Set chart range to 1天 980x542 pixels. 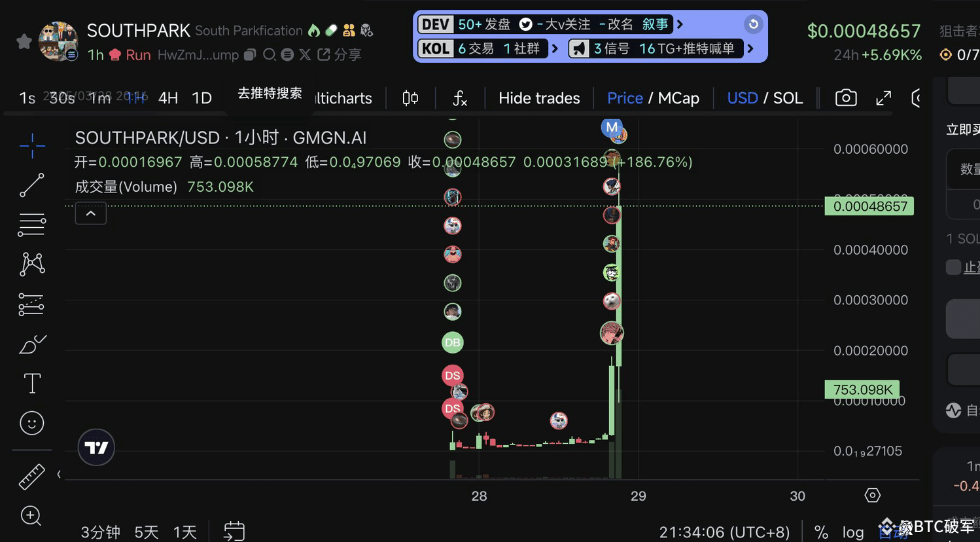pos(185,532)
